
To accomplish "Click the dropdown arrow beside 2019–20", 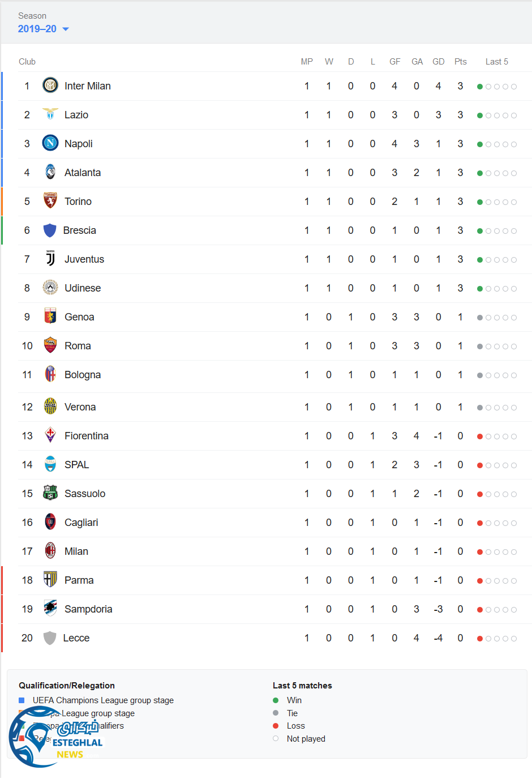I will pyautogui.click(x=66, y=29).
